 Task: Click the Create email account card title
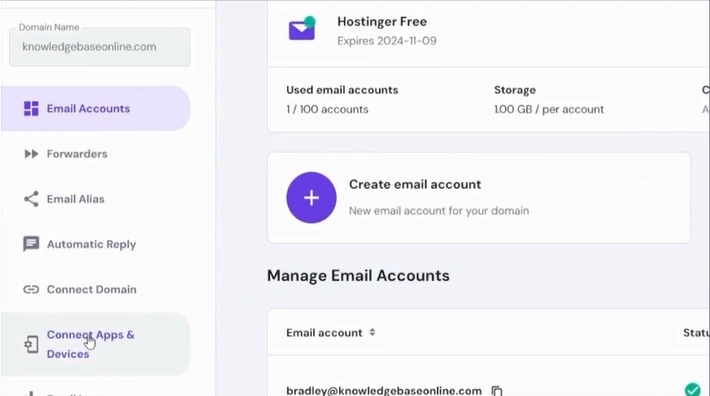[x=415, y=185]
